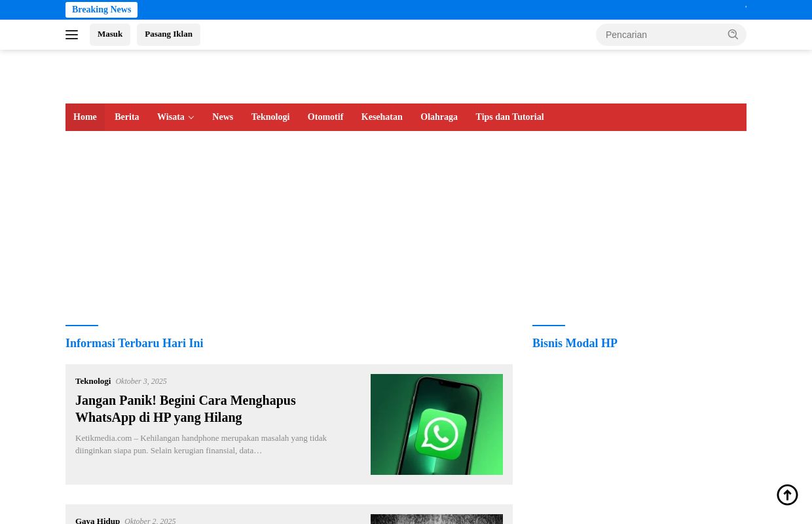Go to the Home menu item
Image resolution: width=812 pixels, height=524 pixels.
[85, 117]
